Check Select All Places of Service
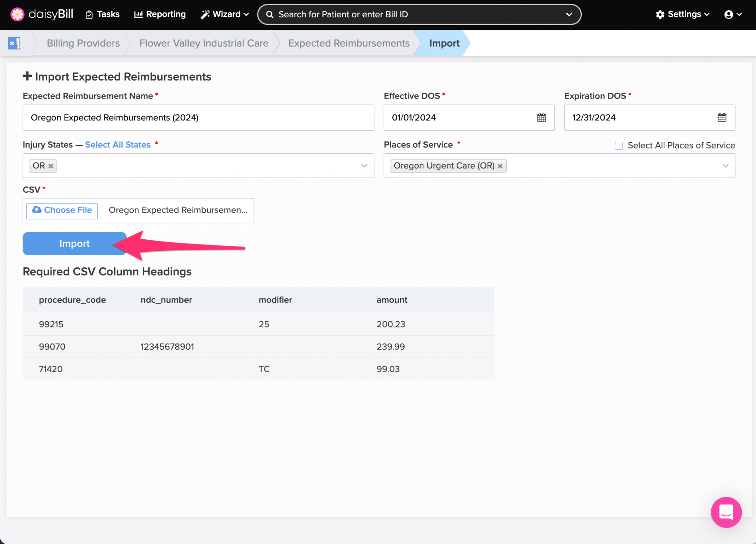Image resolution: width=756 pixels, height=544 pixels. pos(619,146)
